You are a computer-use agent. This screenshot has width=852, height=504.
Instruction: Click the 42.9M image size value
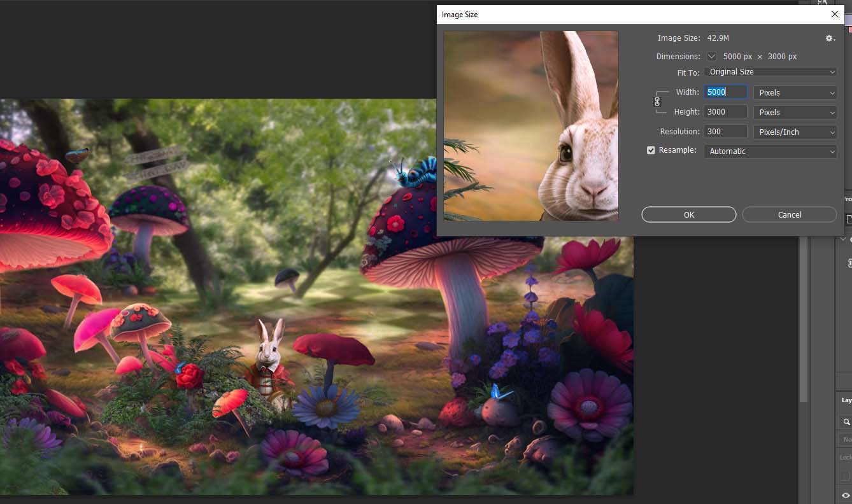pos(718,38)
